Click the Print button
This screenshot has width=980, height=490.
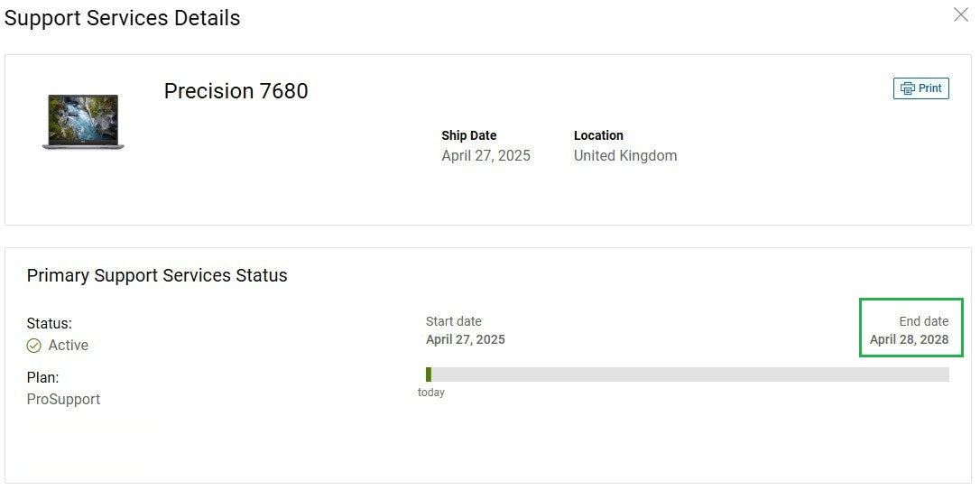pos(921,88)
